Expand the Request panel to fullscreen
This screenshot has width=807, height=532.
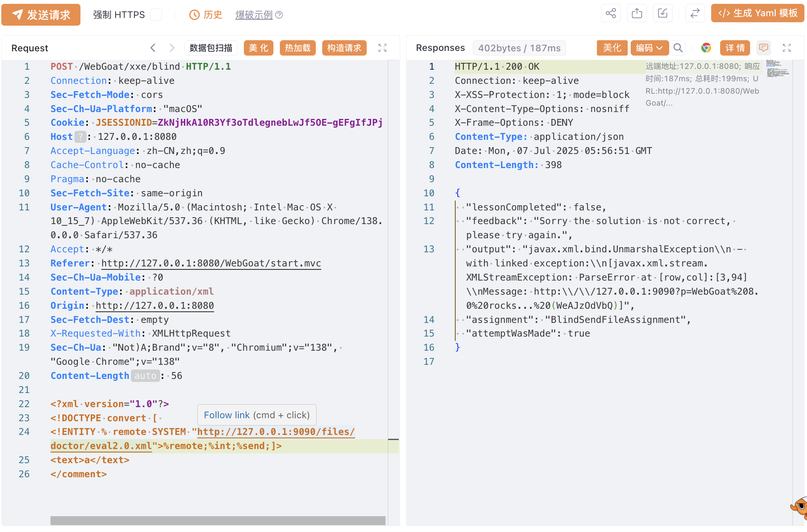[x=383, y=48]
